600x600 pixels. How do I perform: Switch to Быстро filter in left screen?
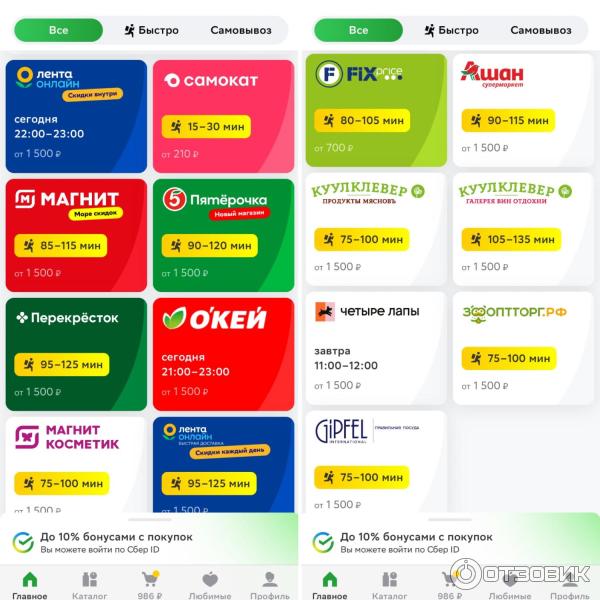(x=152, y=30)
